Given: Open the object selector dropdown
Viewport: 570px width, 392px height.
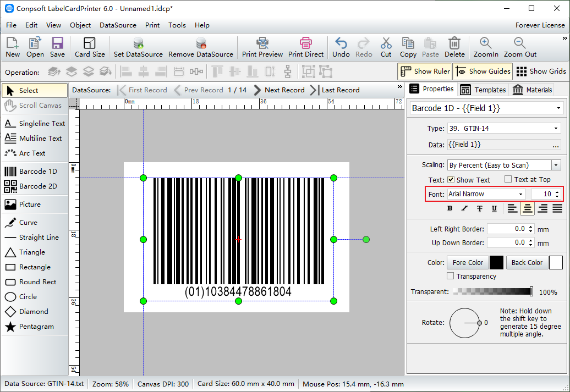Looking at the screenshot, I should (x=558, y=108).
